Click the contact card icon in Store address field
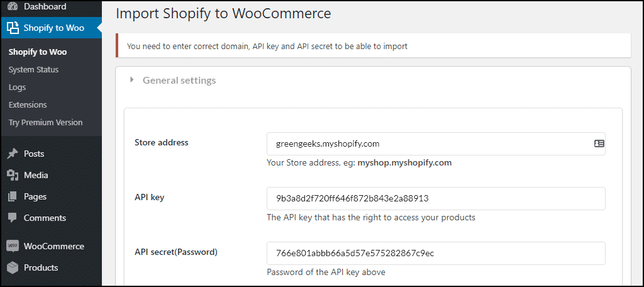The image size is (644, 287). pyautogui.click(x=599, y=143)
